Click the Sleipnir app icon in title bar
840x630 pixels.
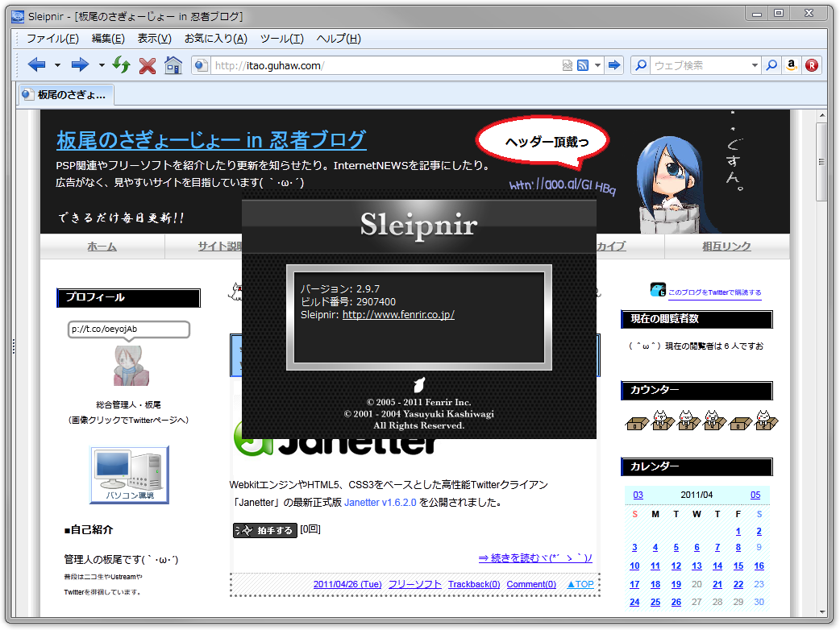pos(18,17)
